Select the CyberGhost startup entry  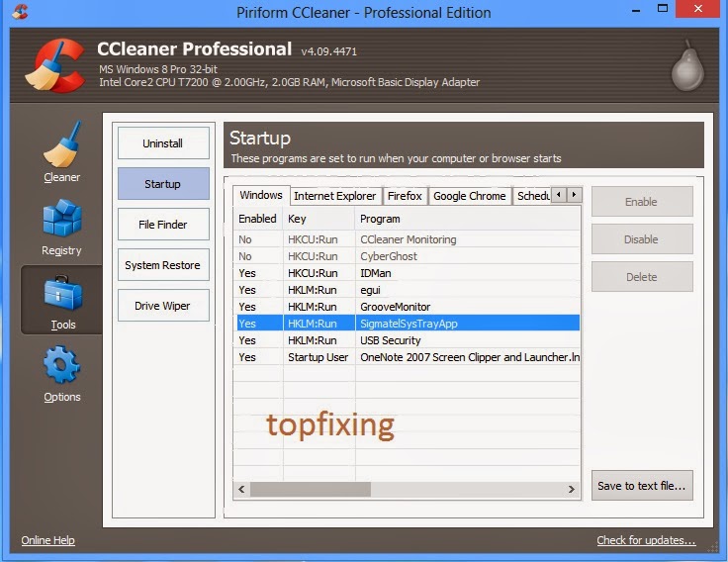click(408, 256)
